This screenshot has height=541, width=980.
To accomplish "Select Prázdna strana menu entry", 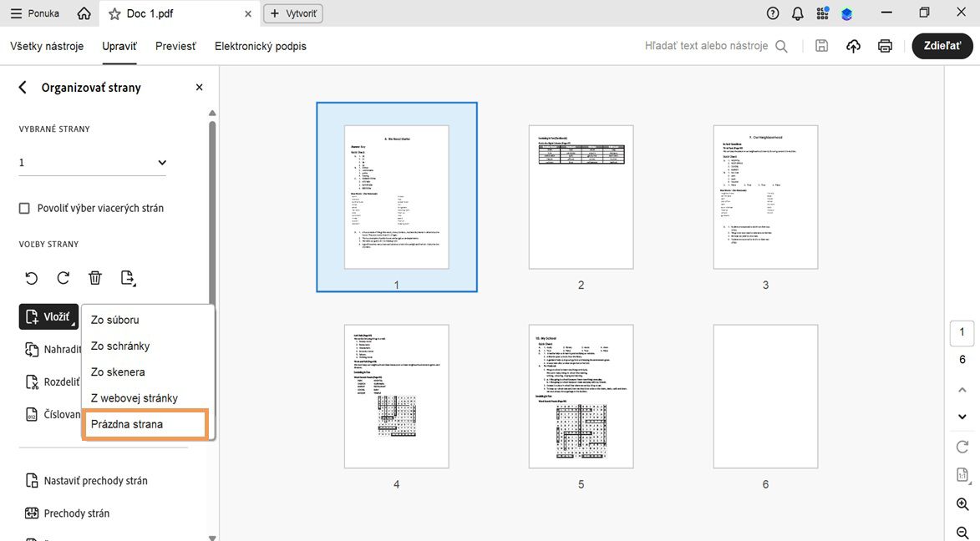I will point(145,424).
